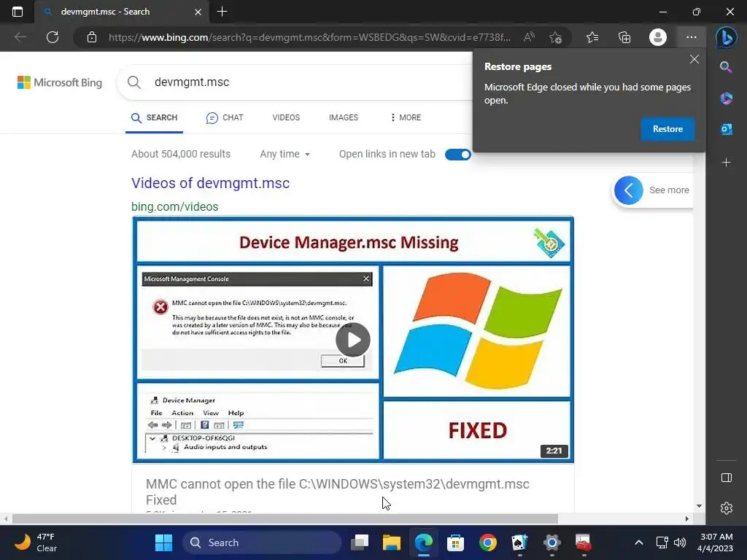The width and height of the screenshot is (747, 560).
Task: Click the horizontal scrollbar
Action: click(x=285, y=519)
